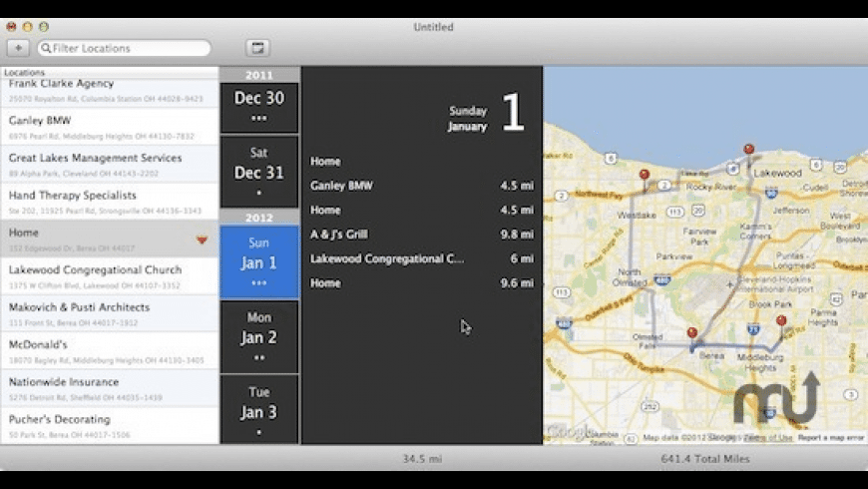Screen dimensions: 868x489
Task: Select Ganley BMW 4.5 mi trip stop
Action: click(422, 186)
